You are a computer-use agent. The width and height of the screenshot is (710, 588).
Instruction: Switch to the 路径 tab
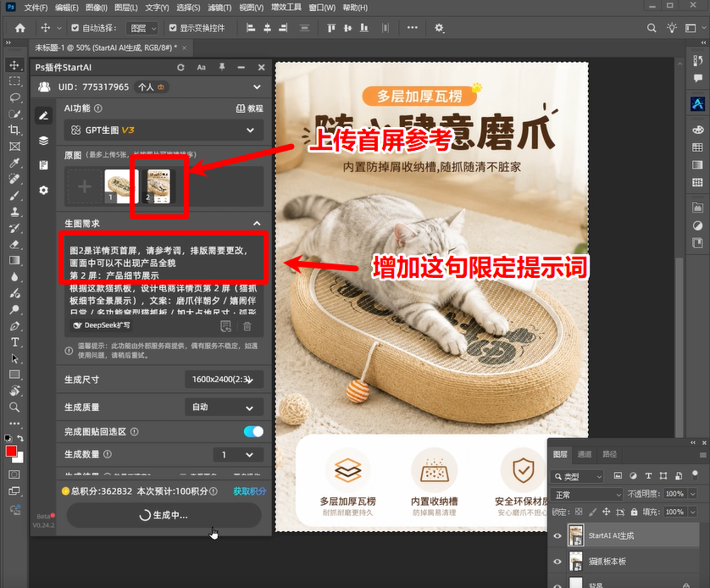609,454
